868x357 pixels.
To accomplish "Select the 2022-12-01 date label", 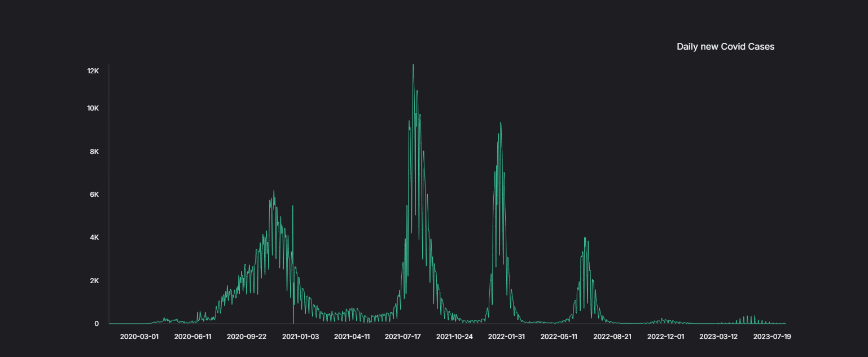I will 665,337.
